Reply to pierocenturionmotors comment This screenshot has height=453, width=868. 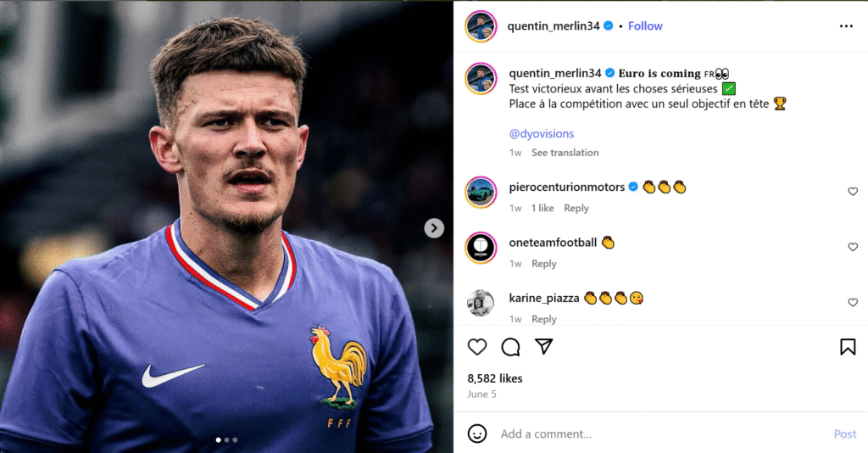click(x=576, y=209)
